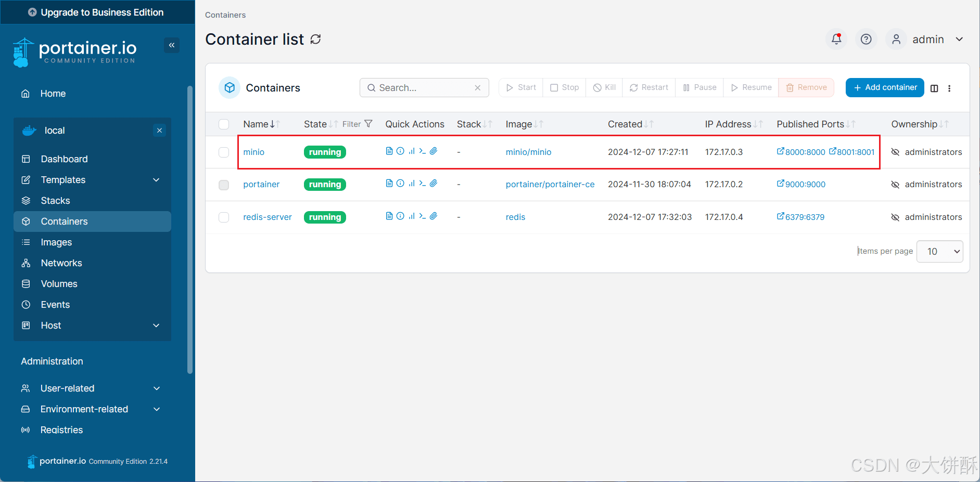980x482 pixels.
Task: Open logs icon for minio container
Action: tap(389, 151)
